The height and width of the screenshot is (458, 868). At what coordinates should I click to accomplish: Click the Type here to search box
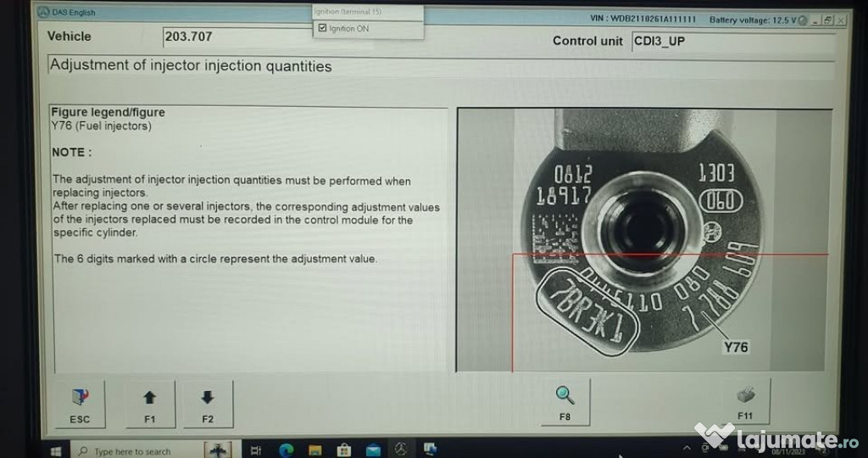click(x=136, y=451)
